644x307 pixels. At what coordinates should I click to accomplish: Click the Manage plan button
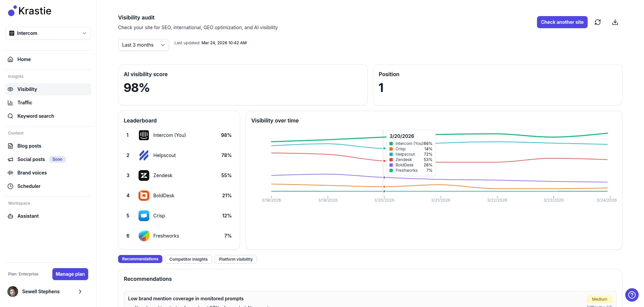[70, 274]
